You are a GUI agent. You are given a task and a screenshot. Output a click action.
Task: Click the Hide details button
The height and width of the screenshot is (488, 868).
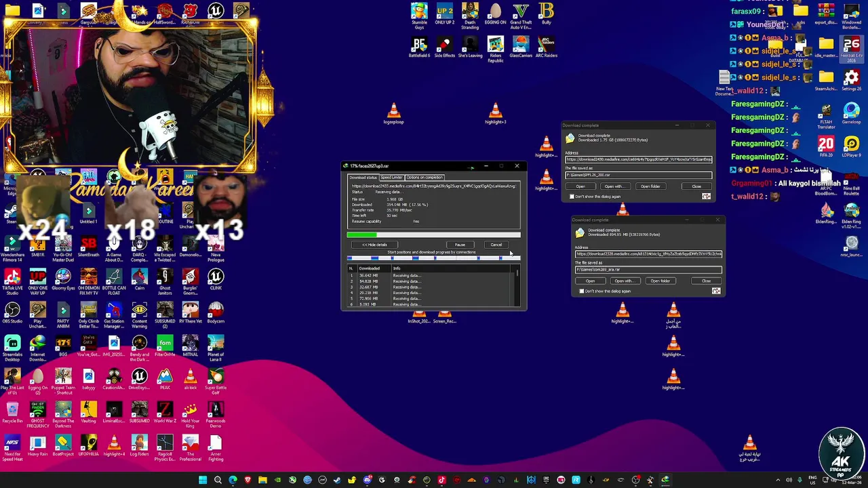375,245
